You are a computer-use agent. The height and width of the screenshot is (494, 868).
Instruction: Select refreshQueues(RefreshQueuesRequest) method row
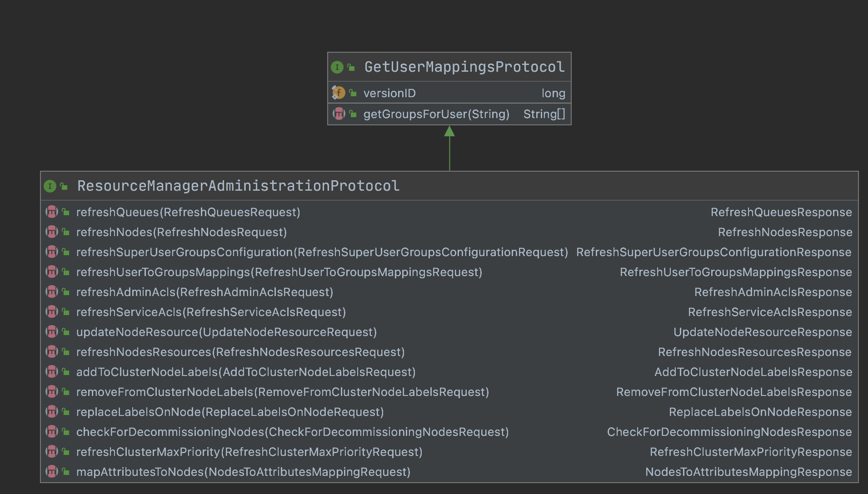(x=188, y=212)
